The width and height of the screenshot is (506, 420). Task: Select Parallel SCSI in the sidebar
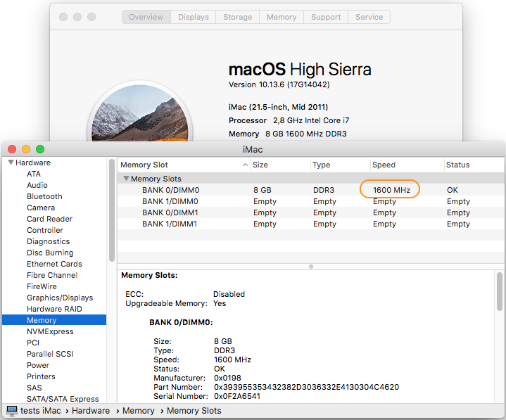[x=50, y=354]
